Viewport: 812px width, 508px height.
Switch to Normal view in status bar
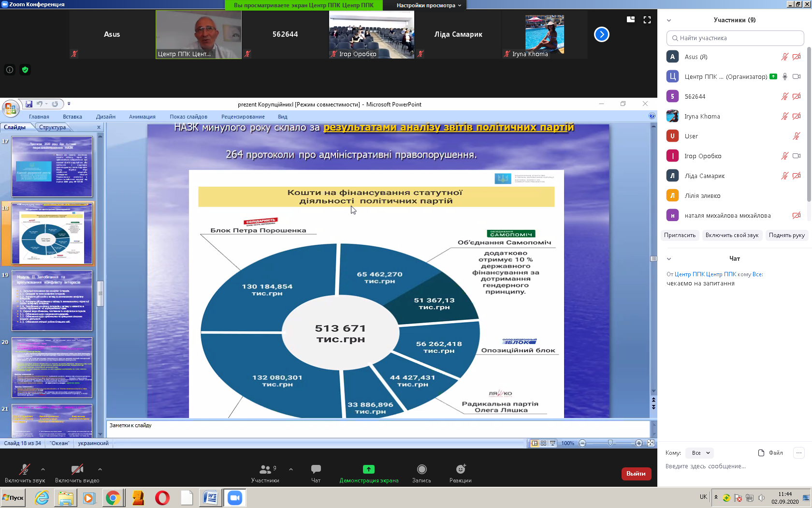[535, 443]
